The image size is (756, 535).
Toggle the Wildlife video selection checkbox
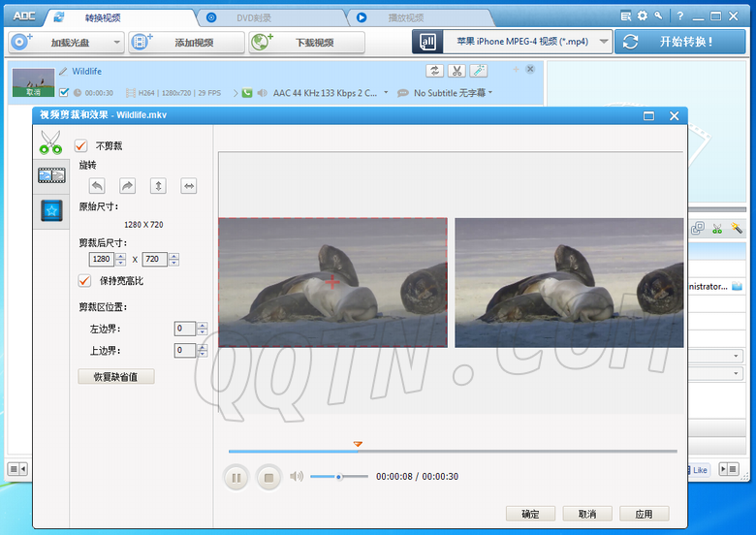coord(64,93)
